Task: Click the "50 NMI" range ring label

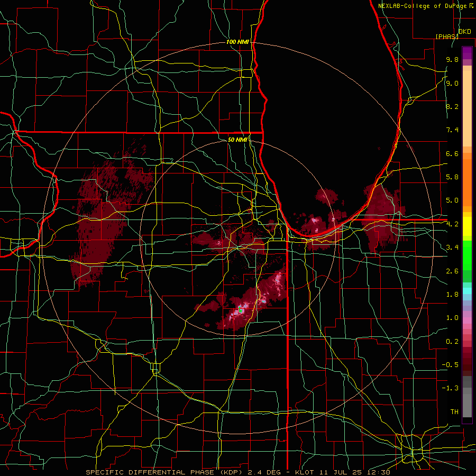Action: [237, 140]
